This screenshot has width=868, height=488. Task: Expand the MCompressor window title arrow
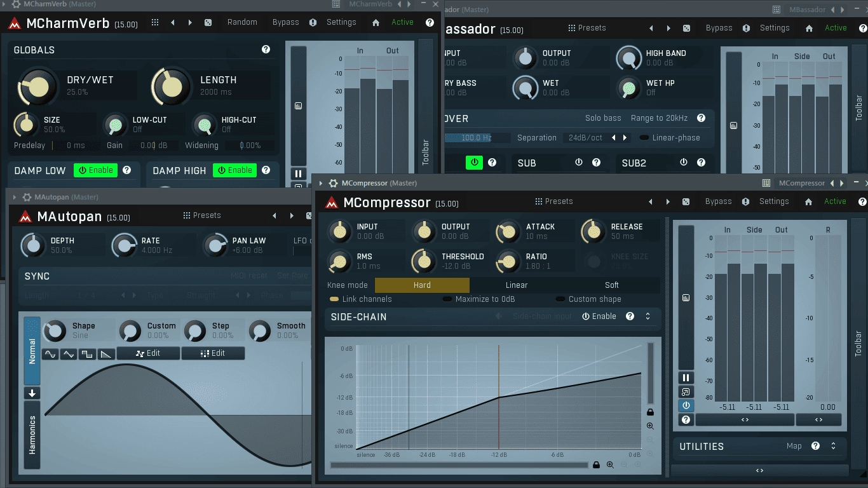[x=321, y=183]
